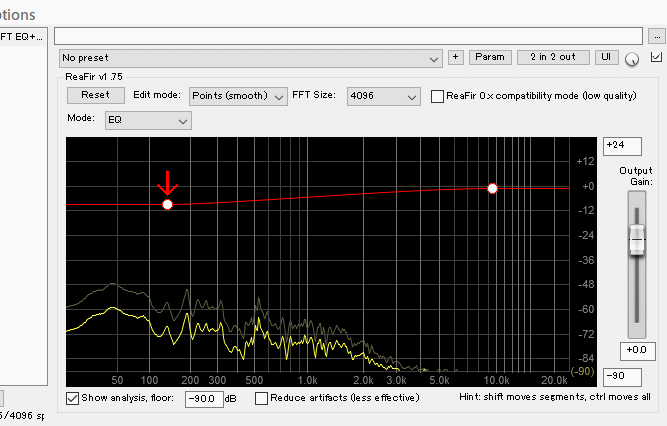Expand the FFT Size dropdown
The image size is (667, 426).
coord(382,97)
